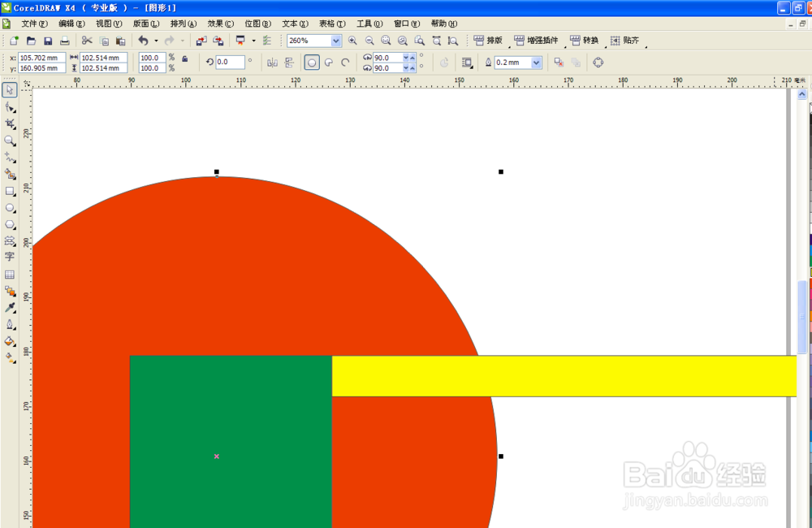812x528 pixels.
Task: Click the Import icon
Action: point(201,41)
